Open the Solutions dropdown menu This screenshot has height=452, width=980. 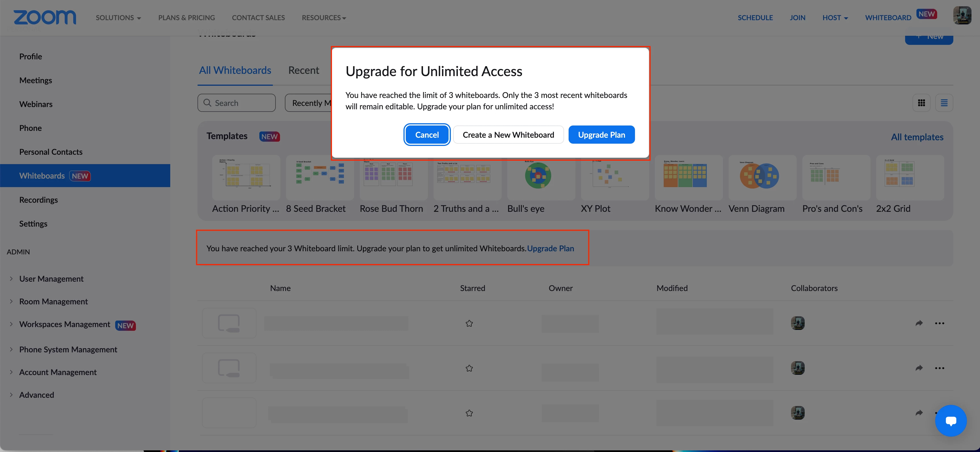(x=118, y=18)
